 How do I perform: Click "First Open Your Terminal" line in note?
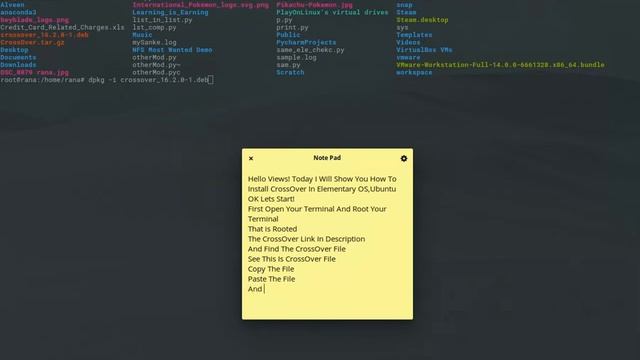pyautogui.click(x=317, y=209)
